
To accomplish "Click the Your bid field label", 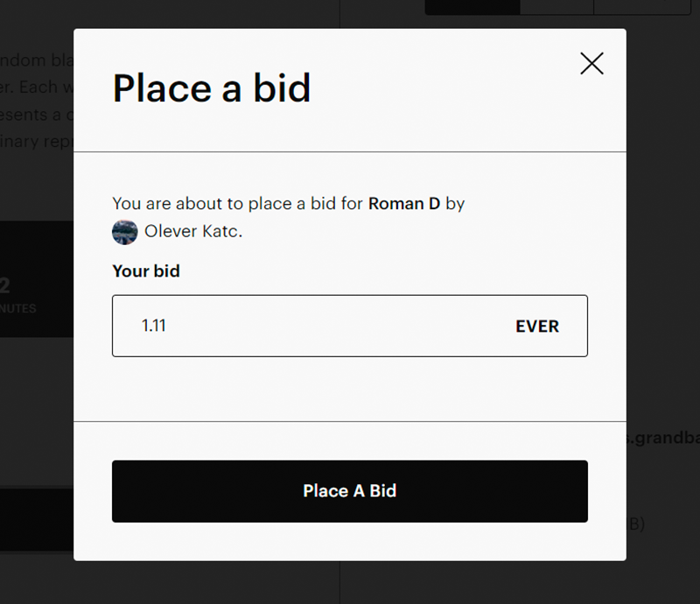I will (x=146, y=271).
